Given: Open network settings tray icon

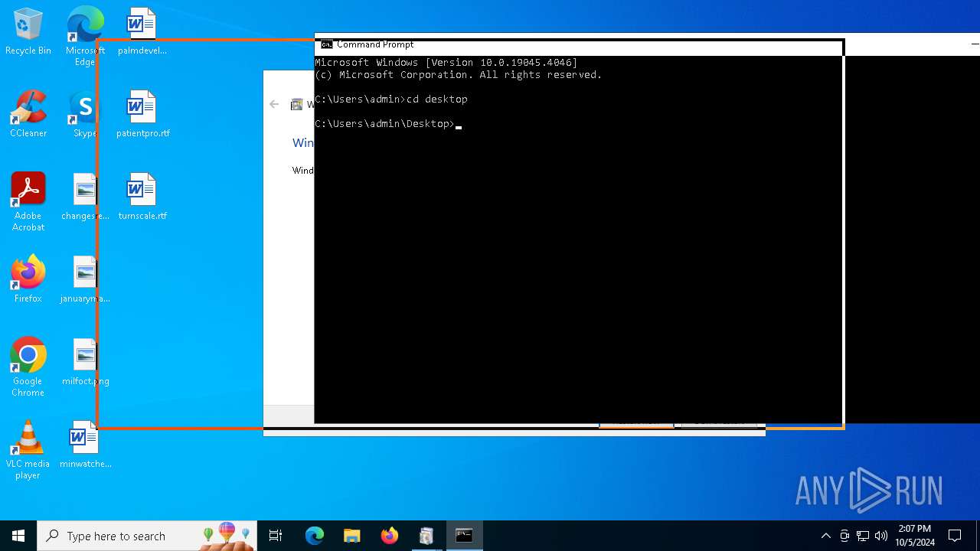Looking at the screenshot, I should click(x=863, y=536).
